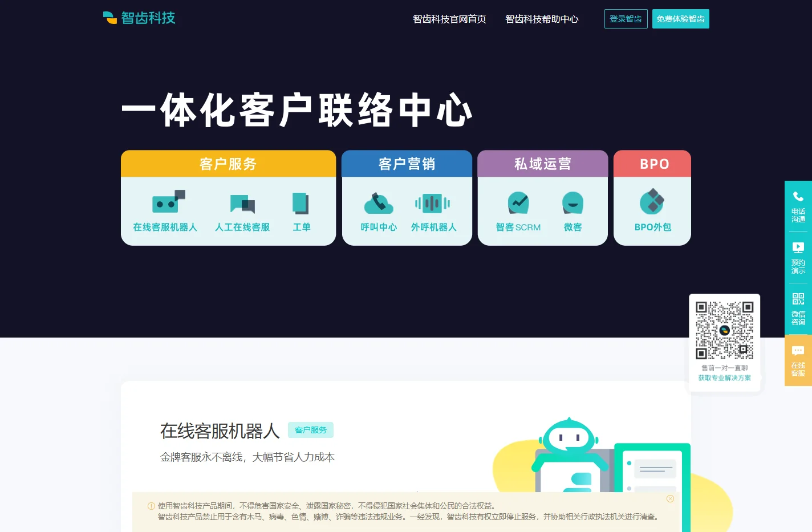Click the 在线客服机器人 section heading

click(x=220, y=431)
